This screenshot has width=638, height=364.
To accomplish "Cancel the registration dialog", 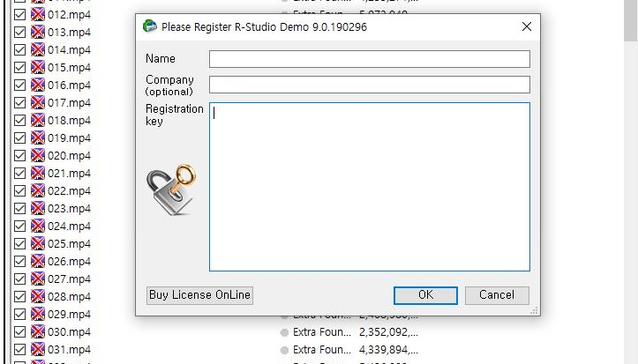I will (497, 295).
